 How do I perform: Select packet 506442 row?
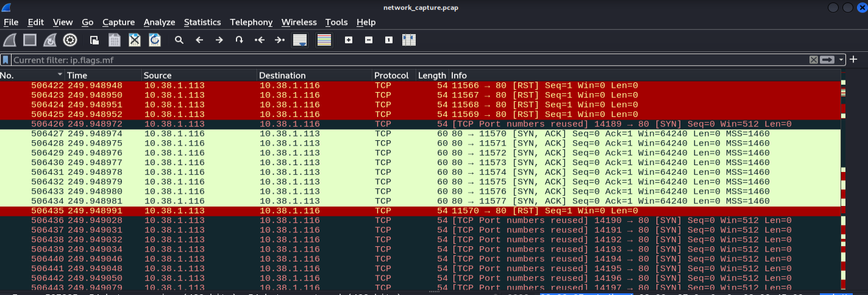tap(420, 278)
